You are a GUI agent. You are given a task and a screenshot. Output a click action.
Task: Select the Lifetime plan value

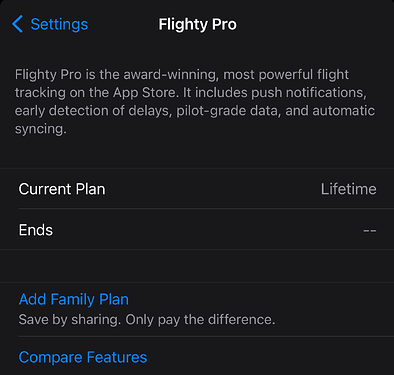coord(349,189)
